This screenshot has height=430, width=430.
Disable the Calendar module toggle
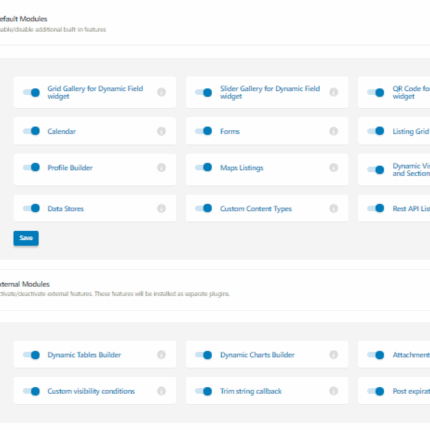click(31, 131)
